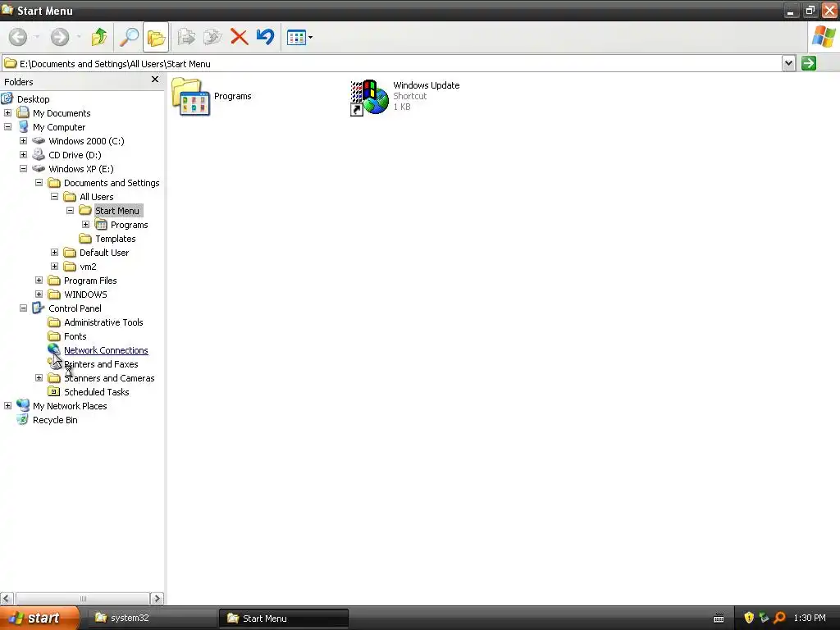
Task: Open the Programs folder in file view
Action: 212,97
